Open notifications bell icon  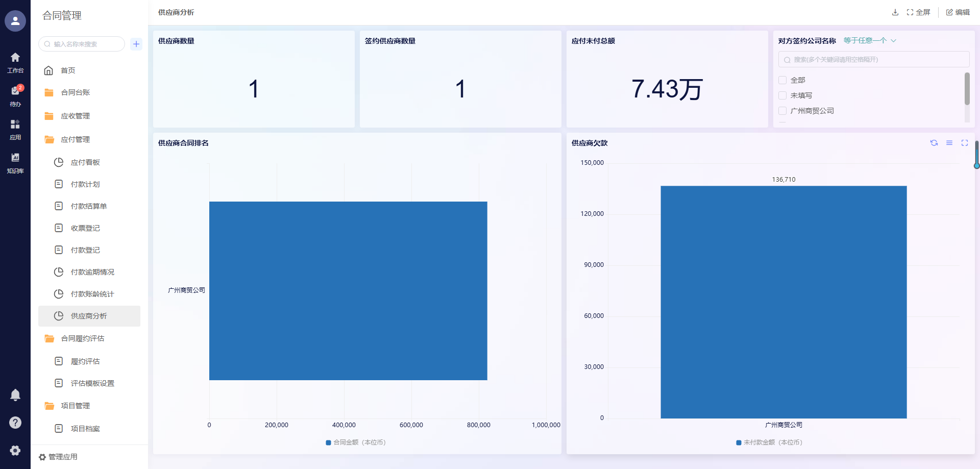(x=15, y=394)
